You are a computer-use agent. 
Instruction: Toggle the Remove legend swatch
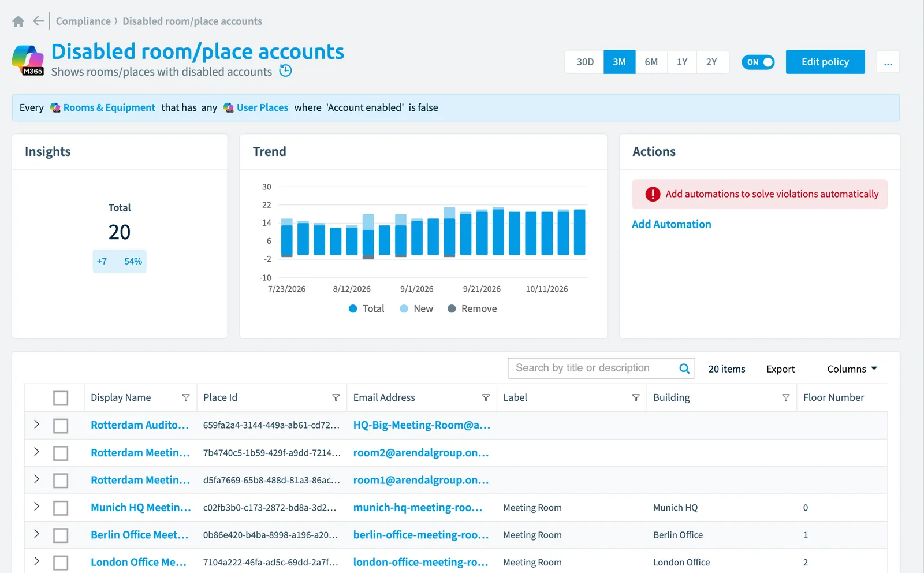452,309
